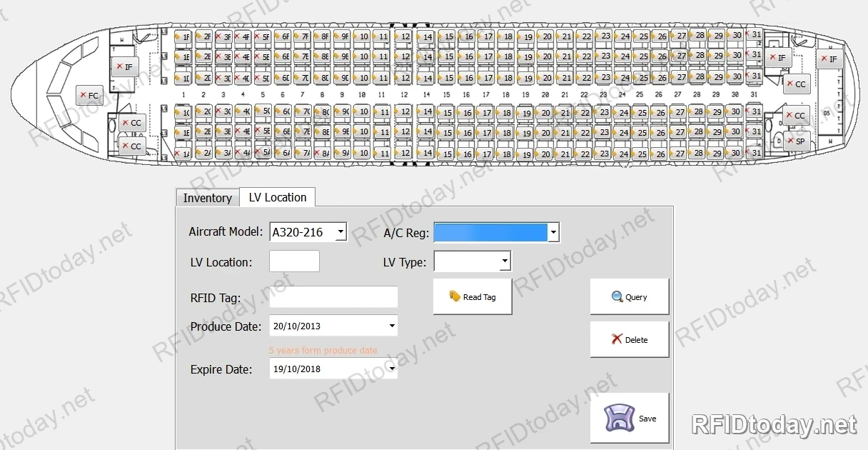
Task: Open the Aircraft Model dropdown
Action: 341,232
